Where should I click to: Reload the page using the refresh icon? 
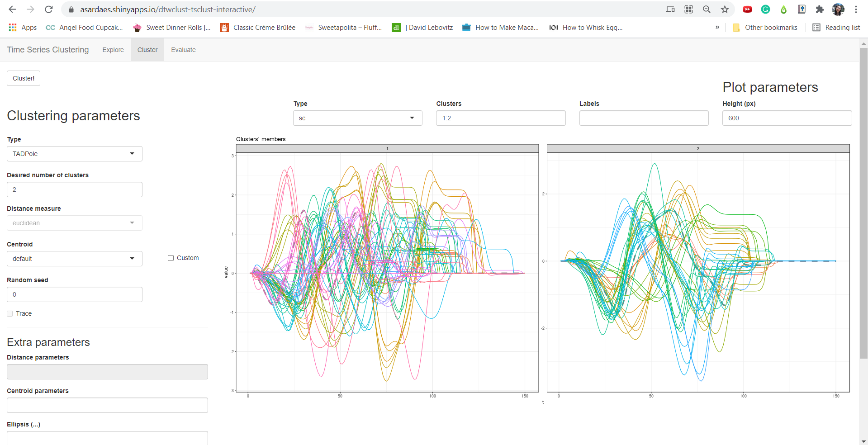point(49,9)
